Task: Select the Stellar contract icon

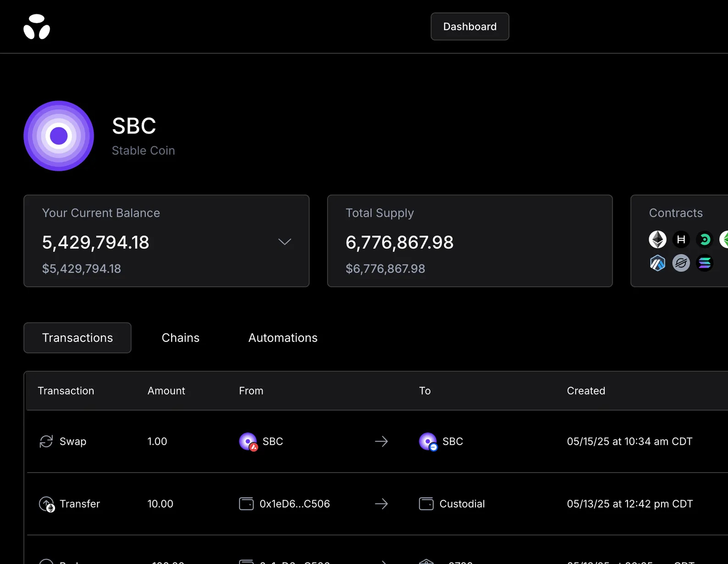Action: pos(681,263)
